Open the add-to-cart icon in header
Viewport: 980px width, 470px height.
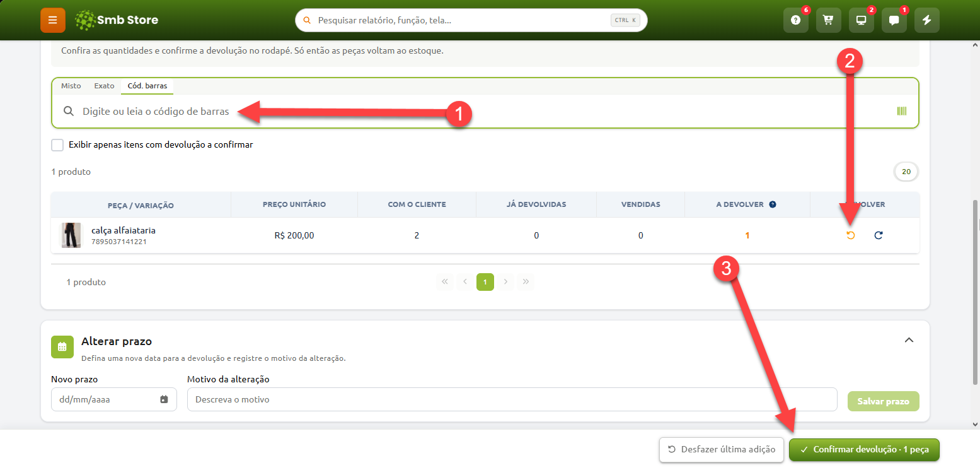(x=829, y=20)
